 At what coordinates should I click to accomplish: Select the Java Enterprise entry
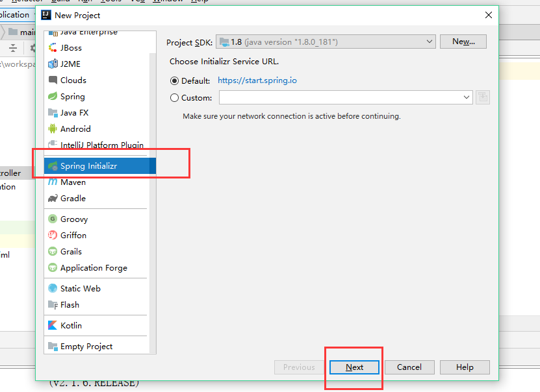tap(97, 33)
